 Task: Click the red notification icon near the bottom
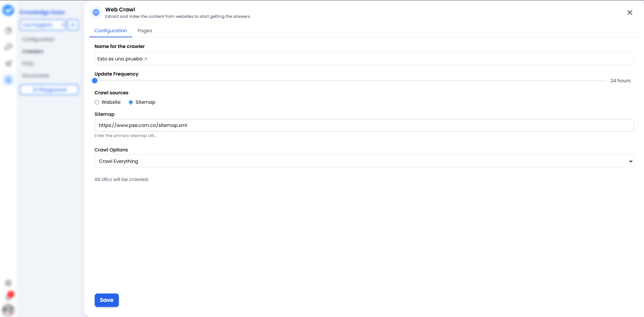(x=9, y=295)
